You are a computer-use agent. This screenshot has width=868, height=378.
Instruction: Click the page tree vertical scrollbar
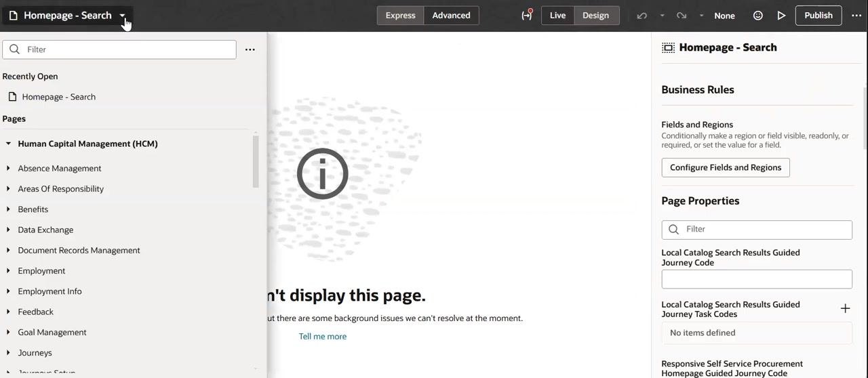[x=256, y=161]
